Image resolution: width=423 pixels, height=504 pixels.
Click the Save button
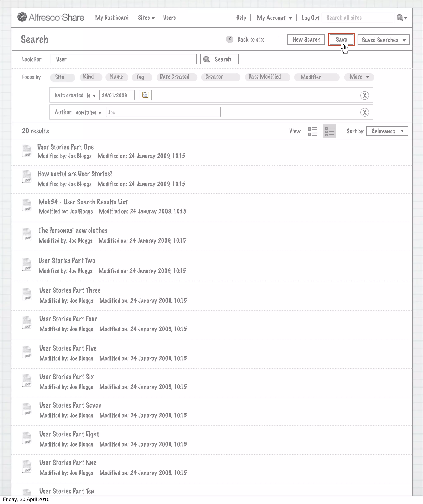(341, 40)
